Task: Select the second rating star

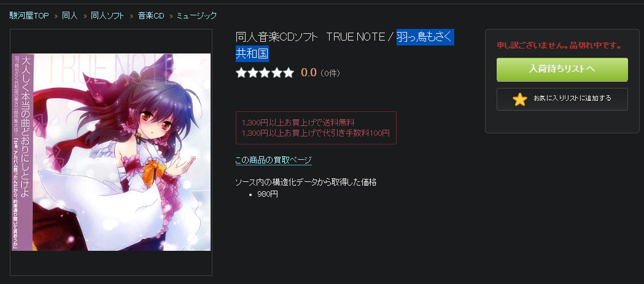Action: [253, 73]
